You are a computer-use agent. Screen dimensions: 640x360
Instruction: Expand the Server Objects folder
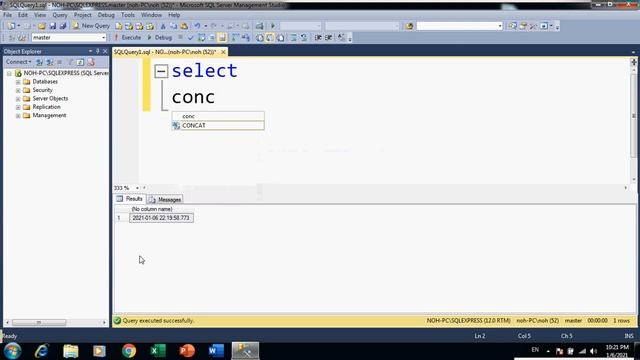(x=18, y=99)
